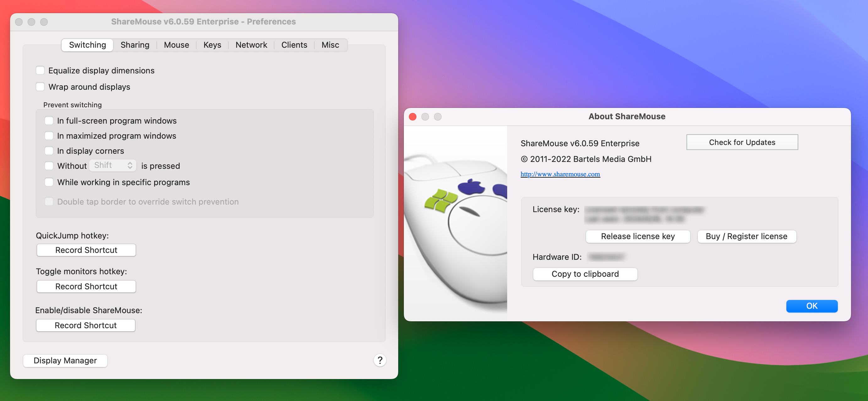Click Record Shortcut for QuickJump hotkey
Viewport: 868px width, 401px height.
pyautogui.click(x=86, y=249)
